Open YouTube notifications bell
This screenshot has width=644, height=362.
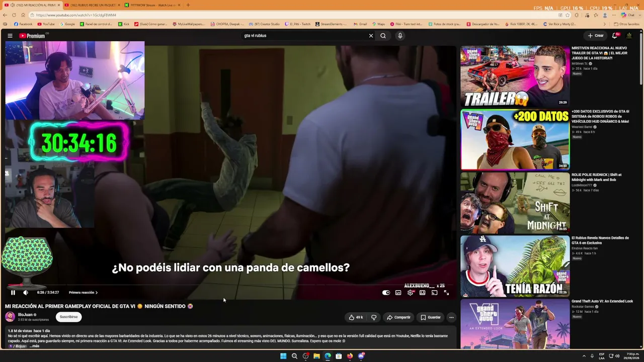(615, 36)
